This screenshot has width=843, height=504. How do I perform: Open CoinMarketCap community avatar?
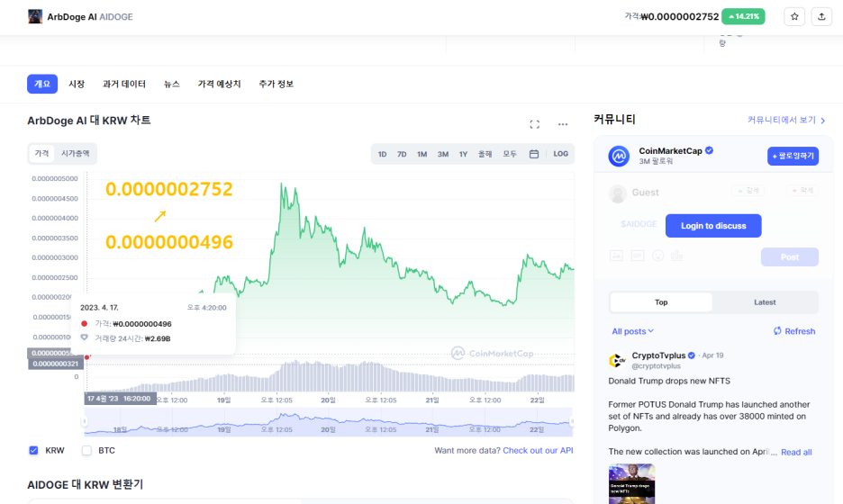(619, 156)
